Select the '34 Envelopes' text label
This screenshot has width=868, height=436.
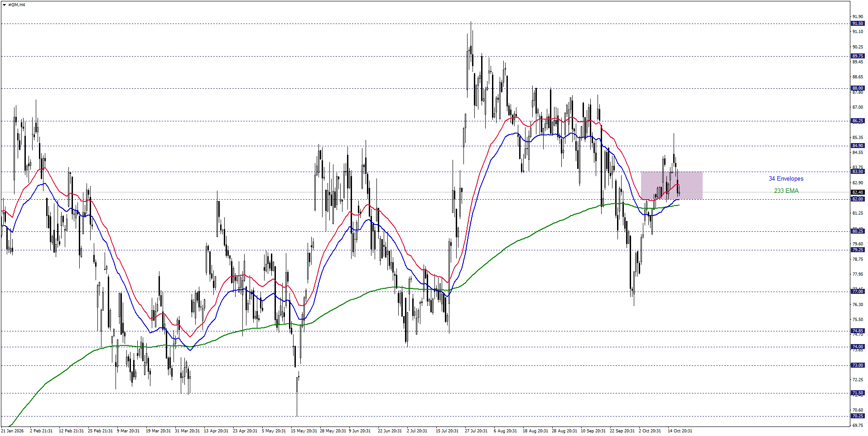click(786, 179)
